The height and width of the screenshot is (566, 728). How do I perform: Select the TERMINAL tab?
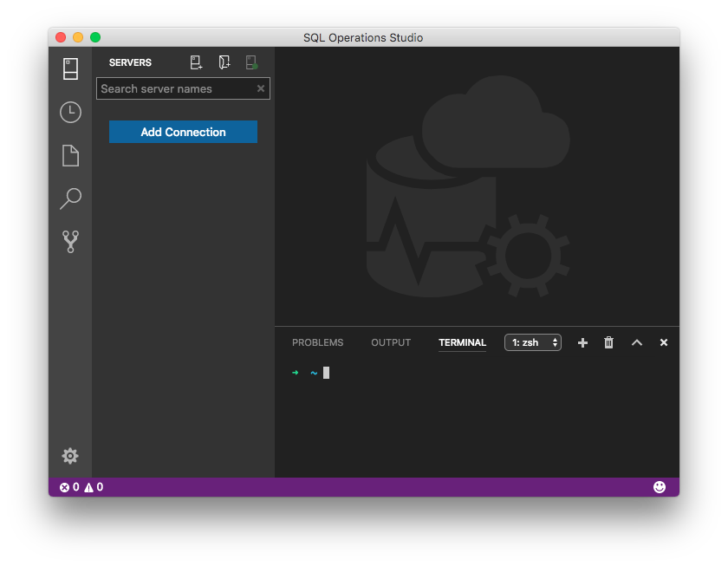(x=462, y=342)
